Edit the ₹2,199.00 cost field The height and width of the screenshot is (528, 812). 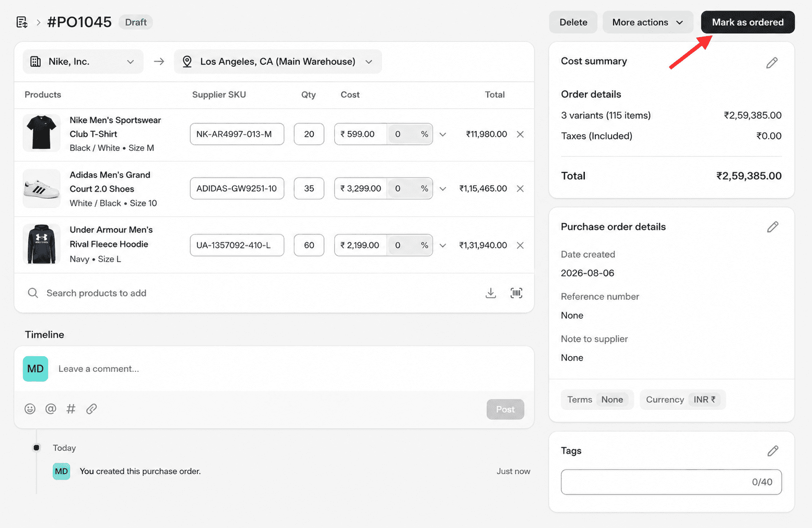[361, 245]
